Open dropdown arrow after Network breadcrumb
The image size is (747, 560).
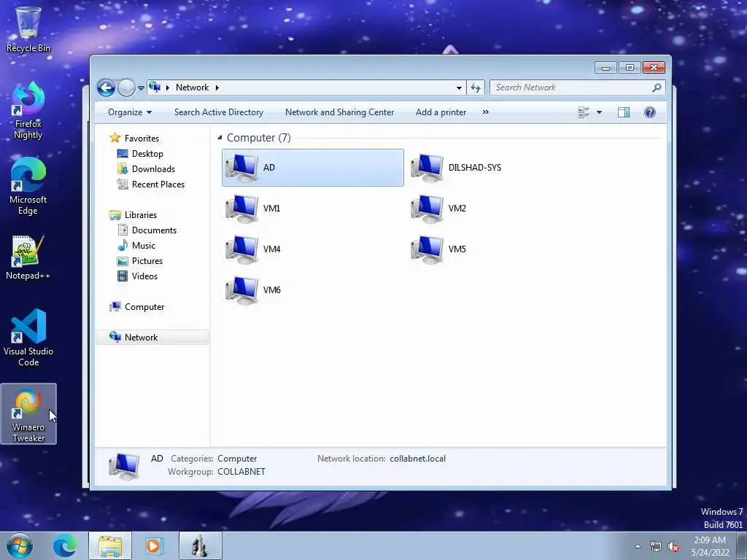pos(217,87)
